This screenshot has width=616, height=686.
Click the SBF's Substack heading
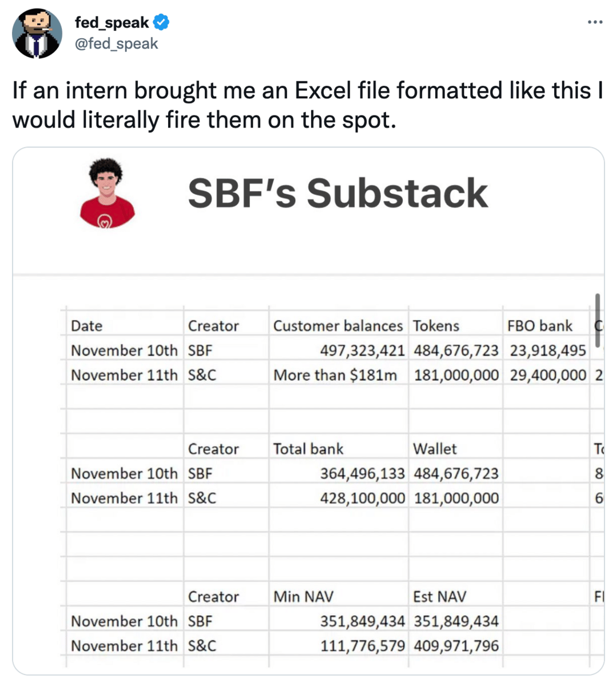pos(337,193)
